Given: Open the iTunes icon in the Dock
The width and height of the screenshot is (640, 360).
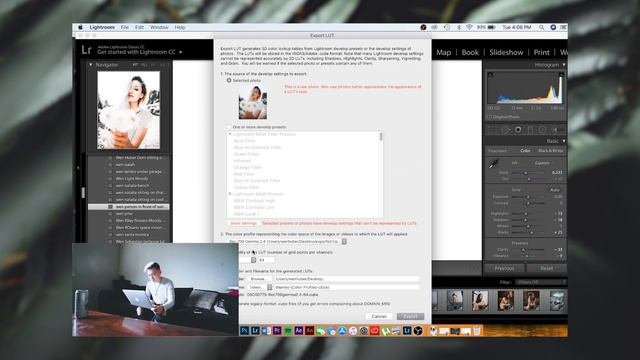Looking at the screenshot, I should [353, 331].
